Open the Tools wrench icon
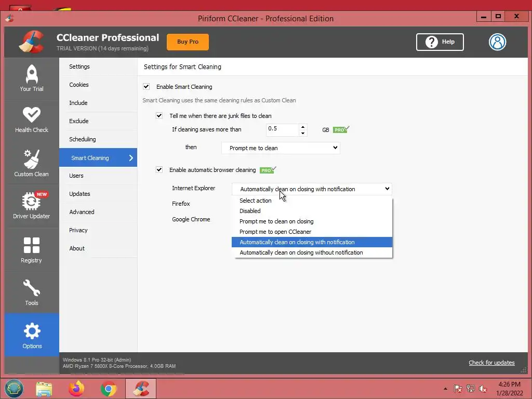 [32, 288]
